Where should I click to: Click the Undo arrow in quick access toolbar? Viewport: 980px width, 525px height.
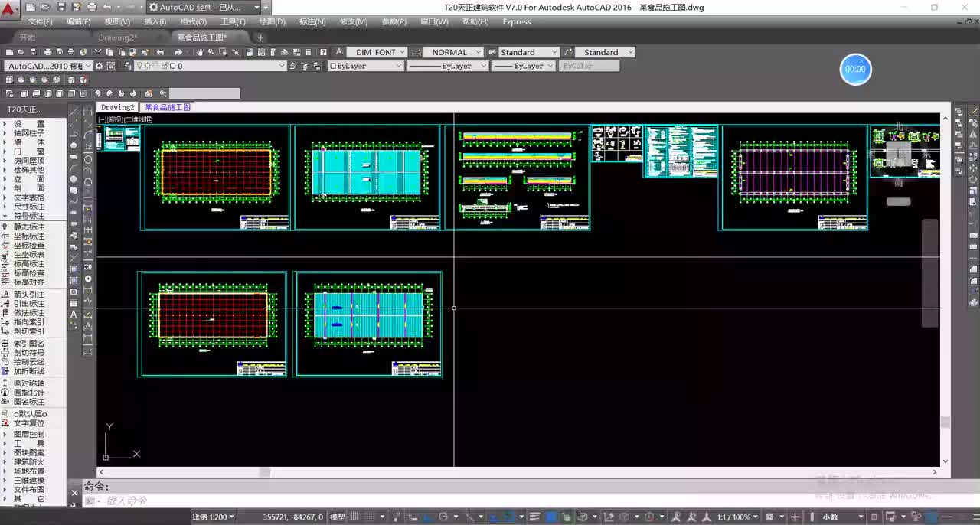click(x=107, y=7)
